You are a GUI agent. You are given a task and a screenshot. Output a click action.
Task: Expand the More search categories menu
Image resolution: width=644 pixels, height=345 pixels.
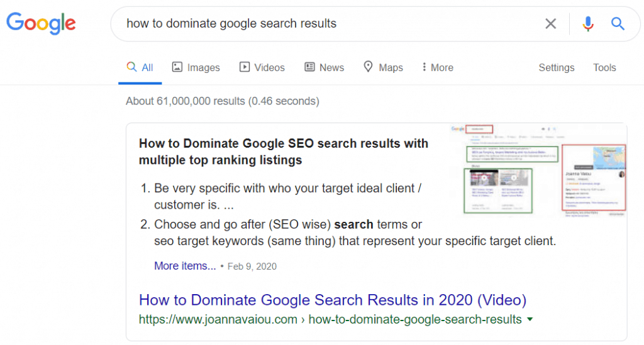[438, 67]
